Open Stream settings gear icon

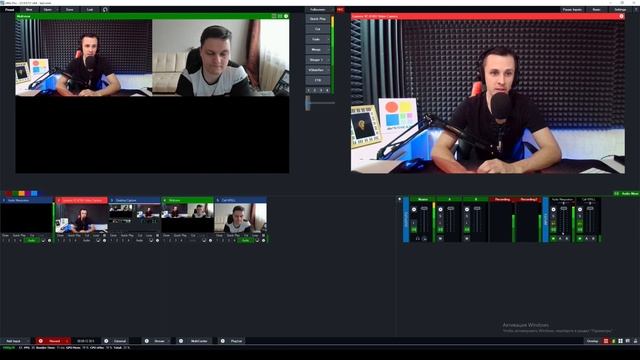[147, 341]
